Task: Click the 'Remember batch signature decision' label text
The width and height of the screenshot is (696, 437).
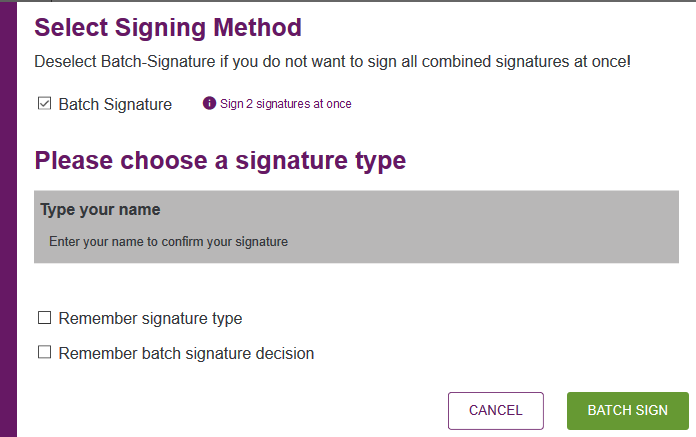Action: [x=186, y=354]
